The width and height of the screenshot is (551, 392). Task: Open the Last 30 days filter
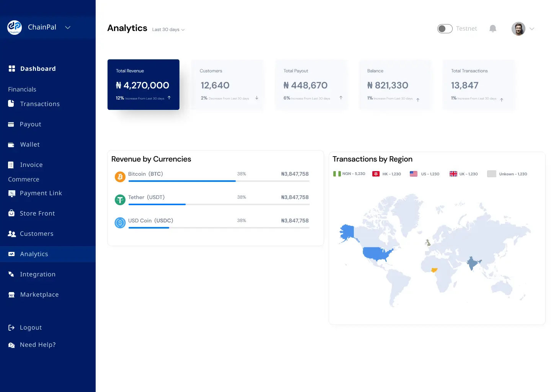tap(168, 29)
